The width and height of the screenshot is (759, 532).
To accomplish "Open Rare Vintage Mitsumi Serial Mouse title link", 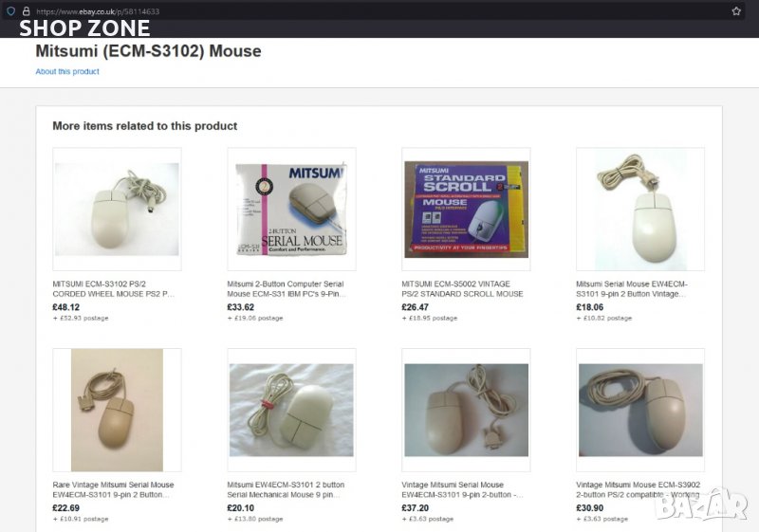I will [x=113, y=489].
